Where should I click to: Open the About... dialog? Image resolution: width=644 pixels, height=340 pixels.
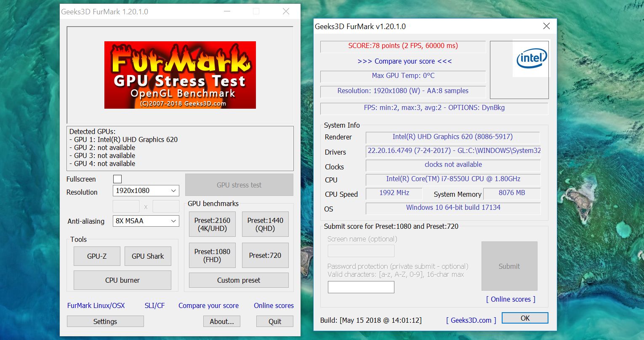[222, 321]
